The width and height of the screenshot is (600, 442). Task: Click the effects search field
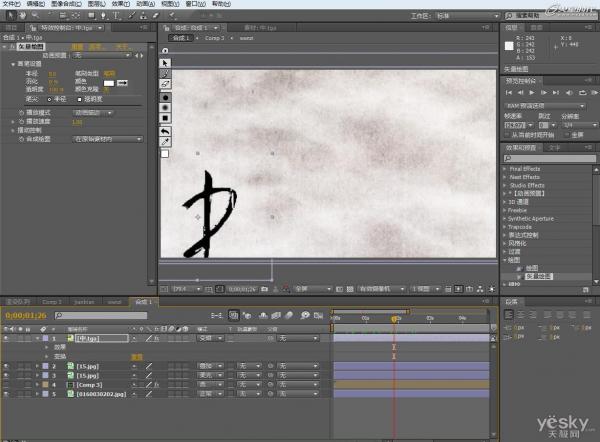tap(549, 158)
